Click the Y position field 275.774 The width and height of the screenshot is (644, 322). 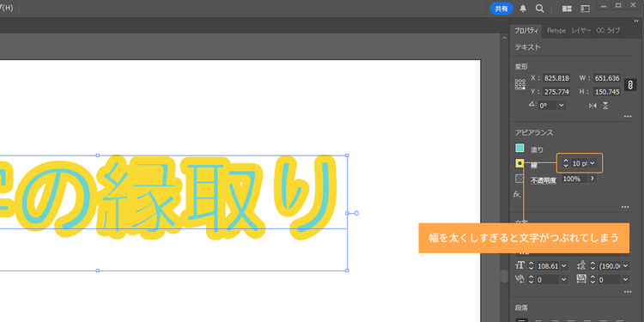(x=556, y=92)
